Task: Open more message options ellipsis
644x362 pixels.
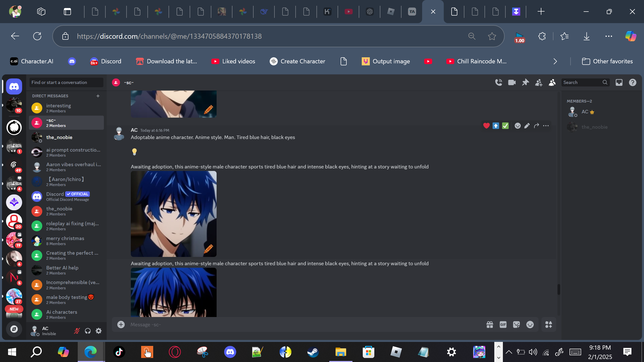Action: coord(546,126)
